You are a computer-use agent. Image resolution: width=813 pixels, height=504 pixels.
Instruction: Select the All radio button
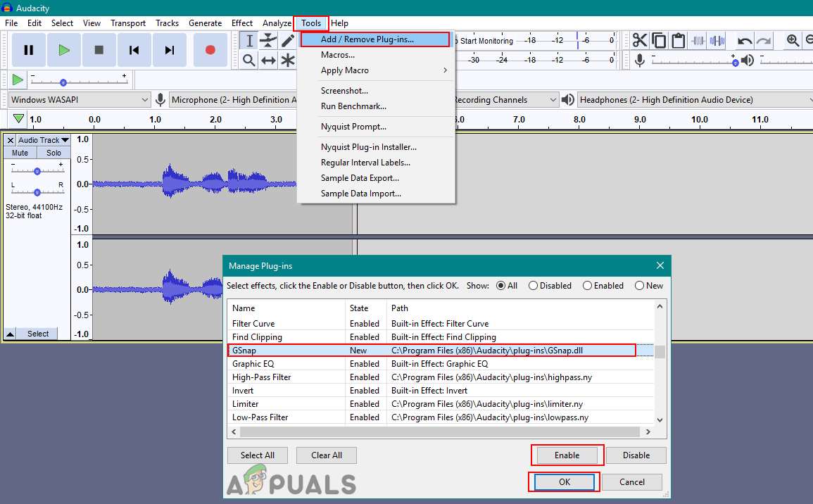tap(501, 286)
